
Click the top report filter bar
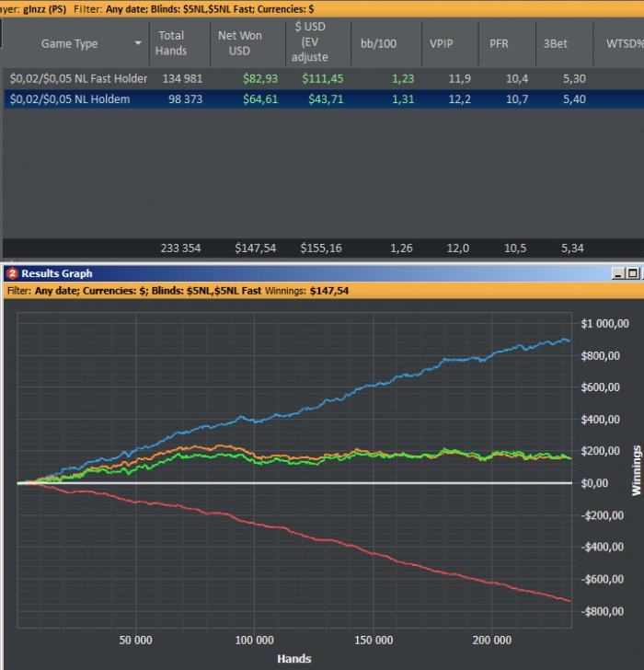[322, 9]
